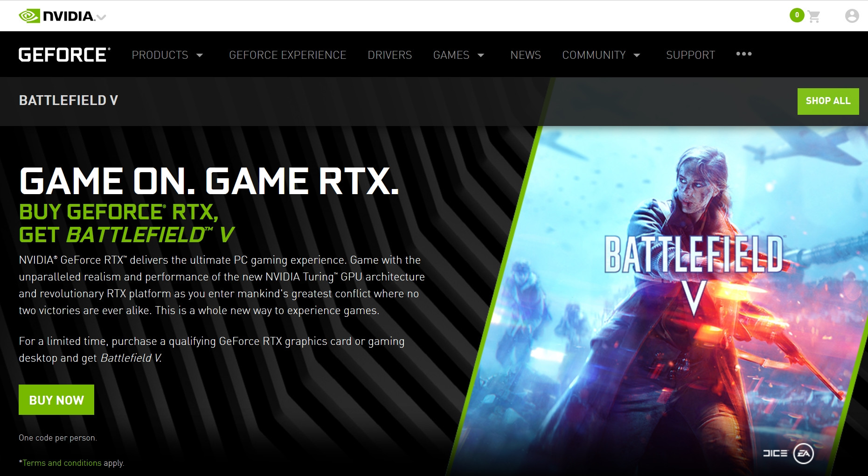Screen dimensions: 868x476
Task: Open the Products menu
Action: point(160,55)
